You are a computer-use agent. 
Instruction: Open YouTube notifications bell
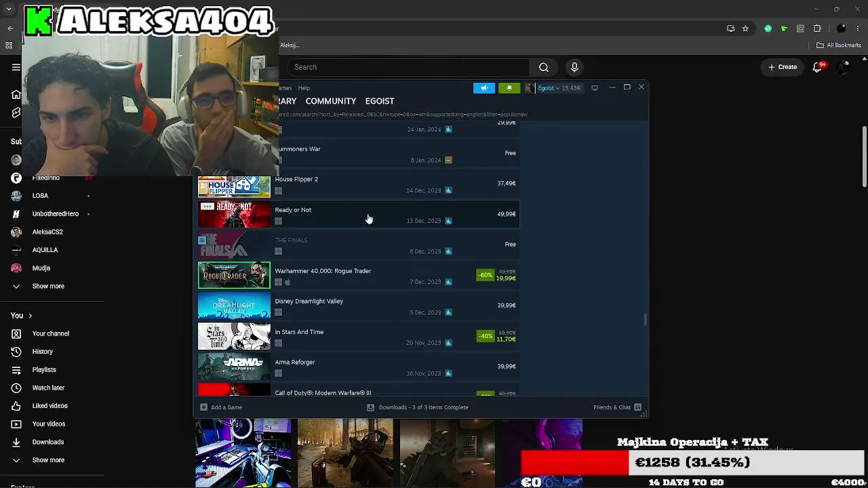(817, 67)
